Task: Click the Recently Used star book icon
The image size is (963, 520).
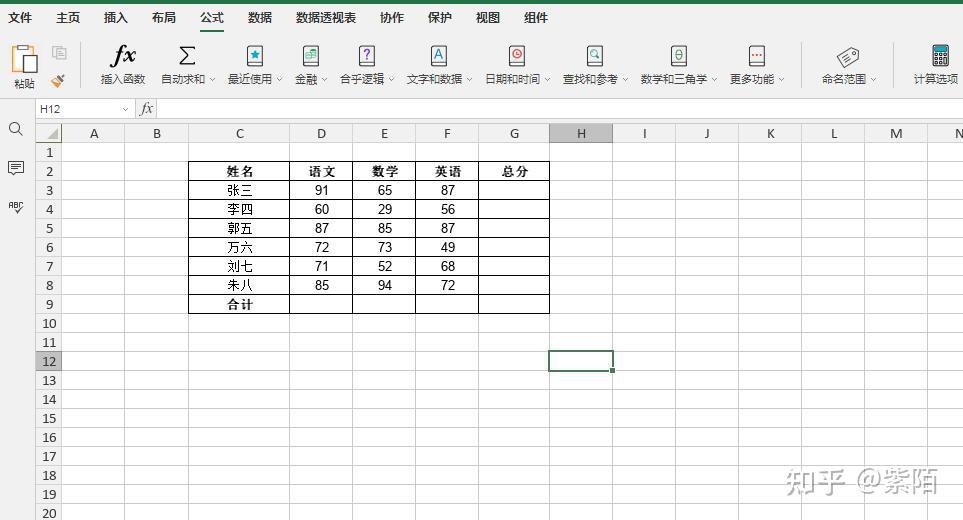Action: (x=254, y=56)
